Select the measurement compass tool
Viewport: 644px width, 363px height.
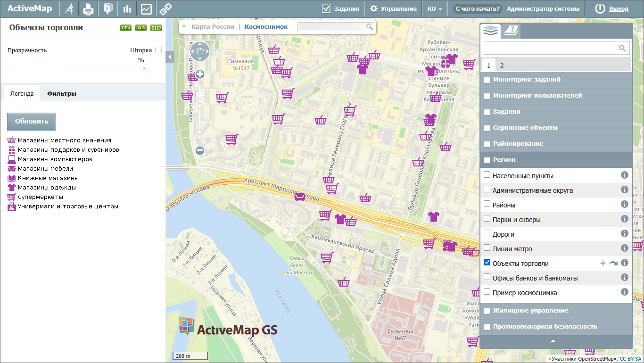tap(69, 8)
